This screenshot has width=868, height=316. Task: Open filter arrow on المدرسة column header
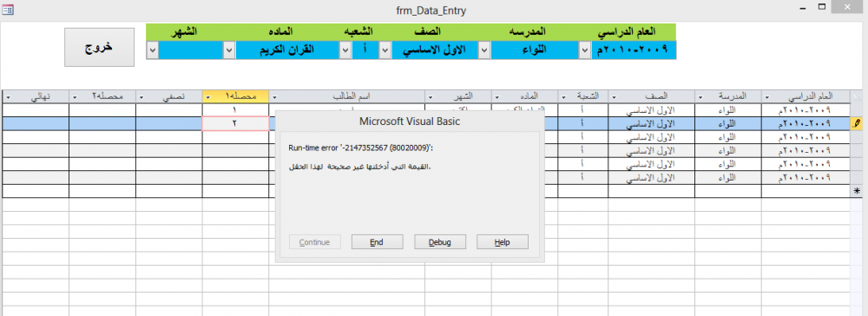(x=700, y=97)
